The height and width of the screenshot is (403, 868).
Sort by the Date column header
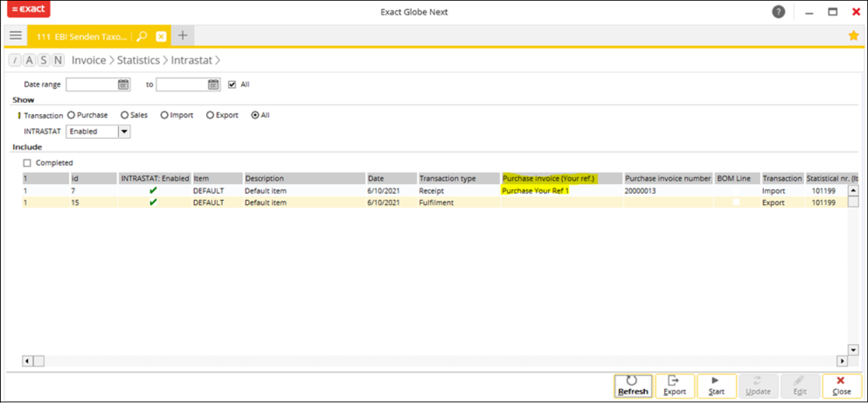pyautogui.click(x=391, y=178)
